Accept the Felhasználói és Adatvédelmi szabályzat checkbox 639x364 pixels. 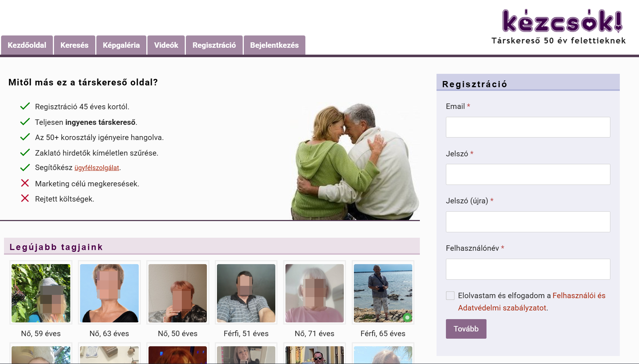pos(450,296)
